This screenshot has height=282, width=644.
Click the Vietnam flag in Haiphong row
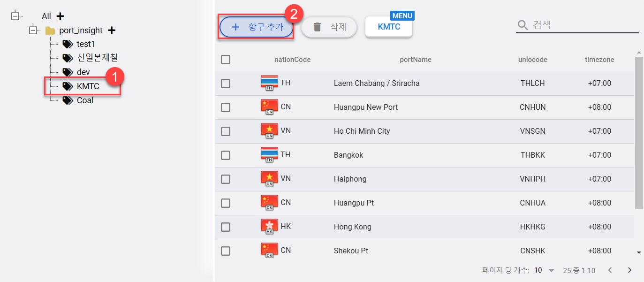tap(269, 179)
